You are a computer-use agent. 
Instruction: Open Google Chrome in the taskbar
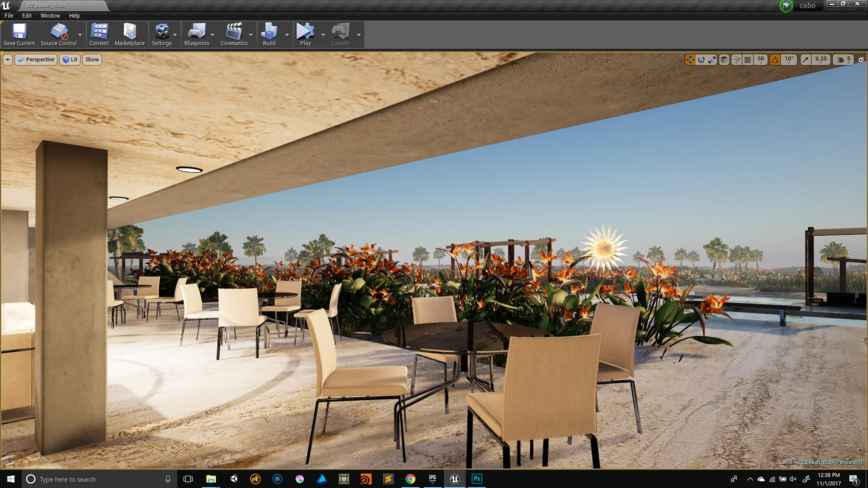(410, 479)
